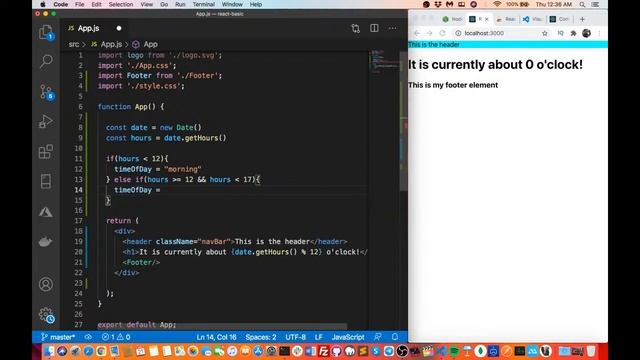
Task: Click browser forward button
Action: tap(429, 33)
